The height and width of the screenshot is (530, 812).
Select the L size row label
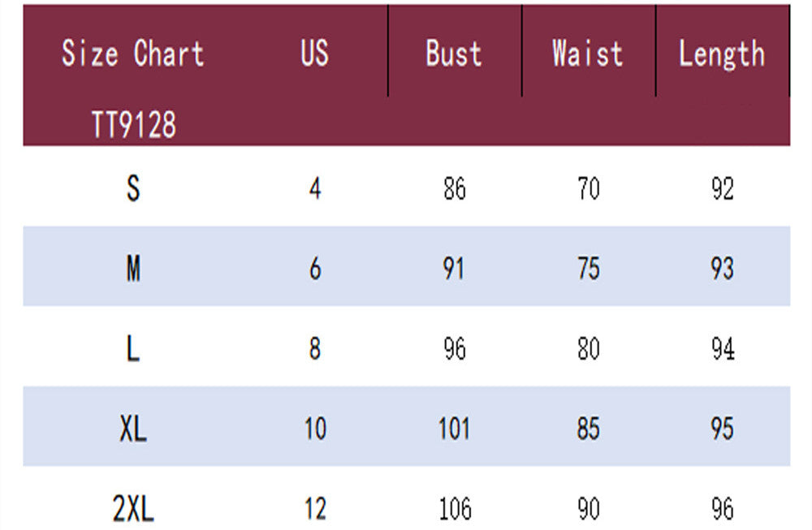click(133, 349)
